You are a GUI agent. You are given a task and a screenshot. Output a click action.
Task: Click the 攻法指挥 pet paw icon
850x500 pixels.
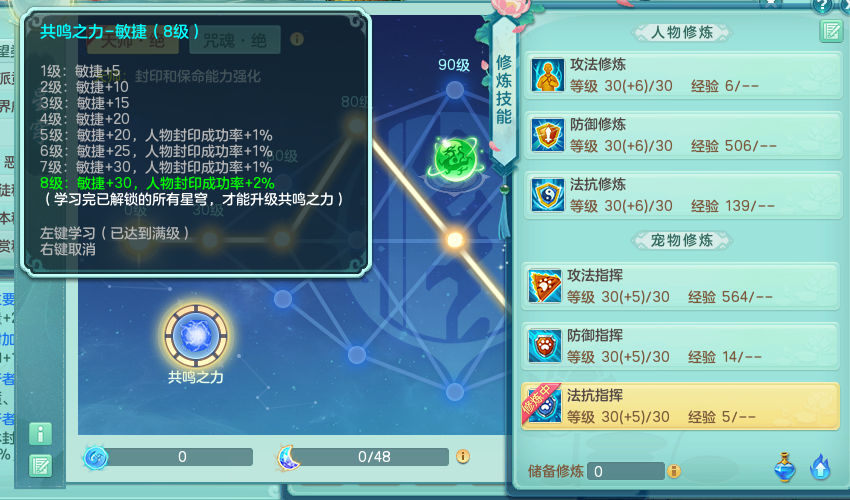coord(545,286)
